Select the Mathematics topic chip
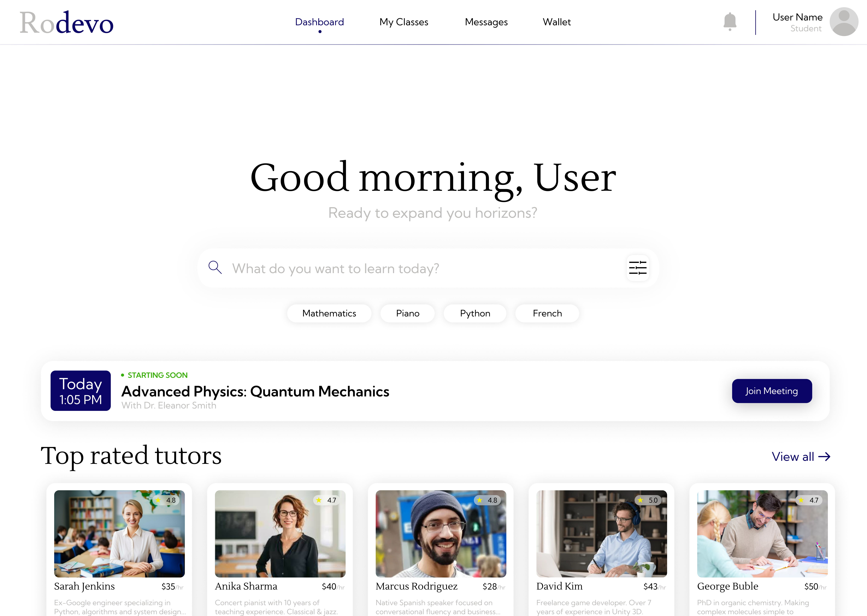867x616 pixels. [329, 313]
